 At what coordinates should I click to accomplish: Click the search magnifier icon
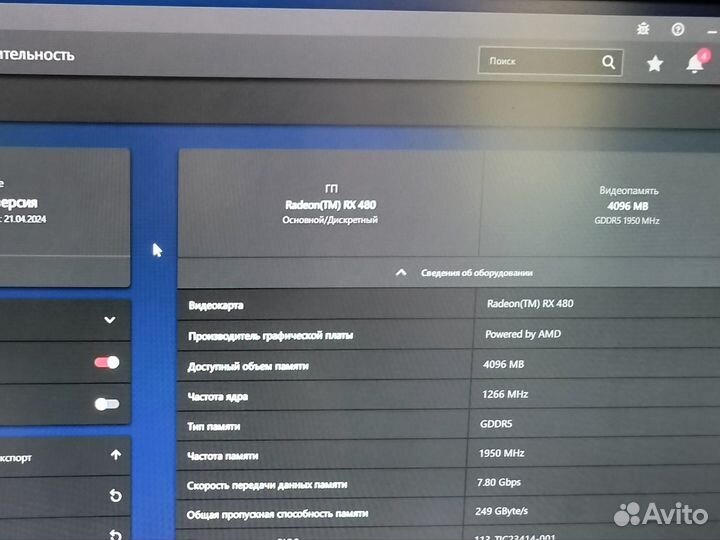(608, 62)
